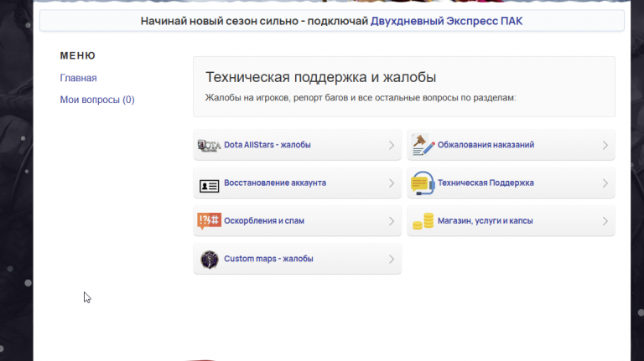Click the Техническая поддержка и жалобы heading
Image resolution: width=644 pixels, height=361 pixels.
pos(321,77)
